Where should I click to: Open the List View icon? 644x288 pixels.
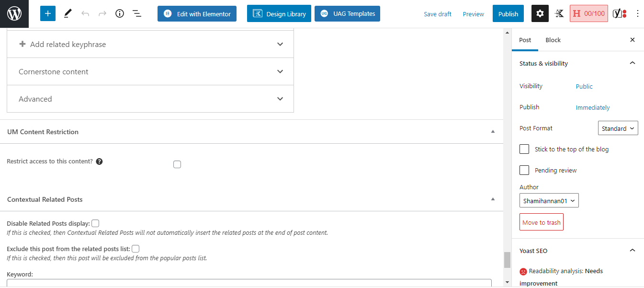[137, 14]
